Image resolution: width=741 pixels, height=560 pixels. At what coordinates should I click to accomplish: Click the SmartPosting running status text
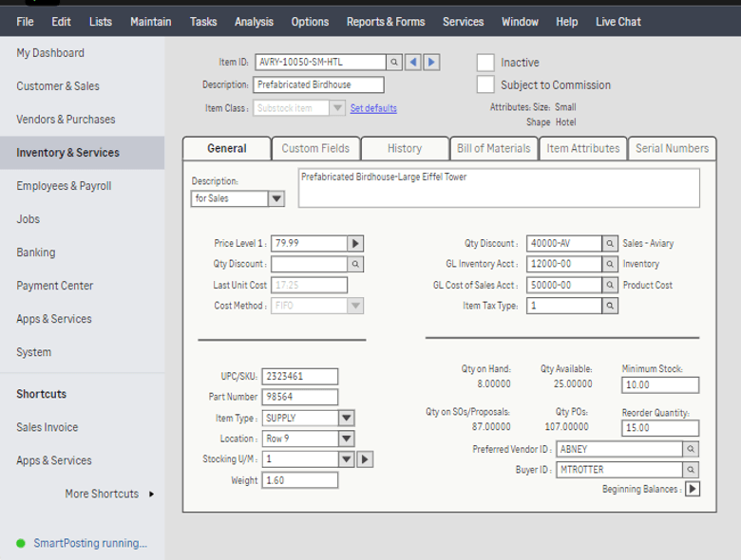90,543
